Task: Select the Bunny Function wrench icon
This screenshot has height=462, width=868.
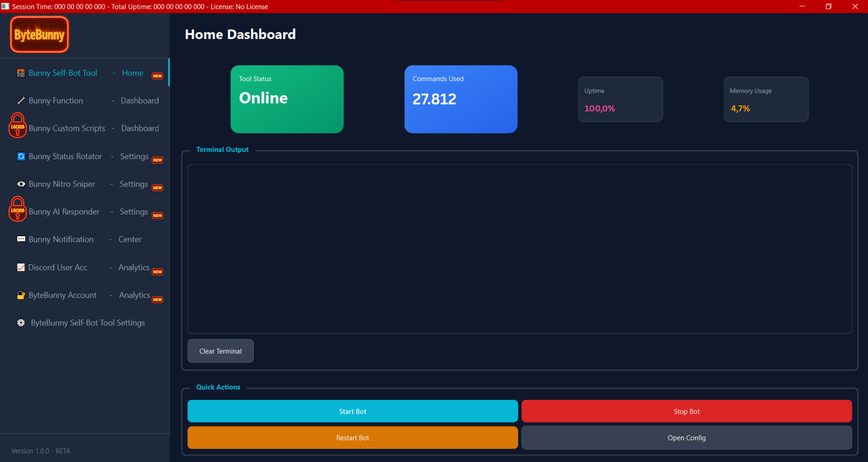Action: coord(21,101)
